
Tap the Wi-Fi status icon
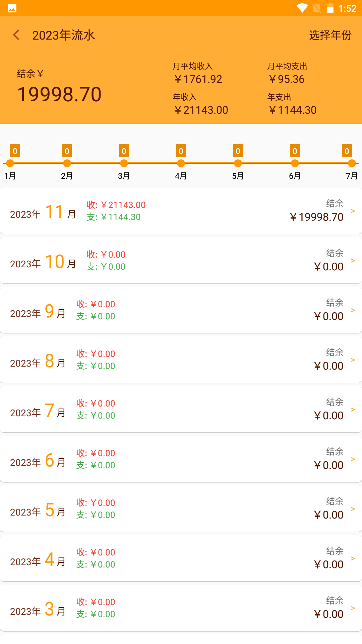[302, 8]
